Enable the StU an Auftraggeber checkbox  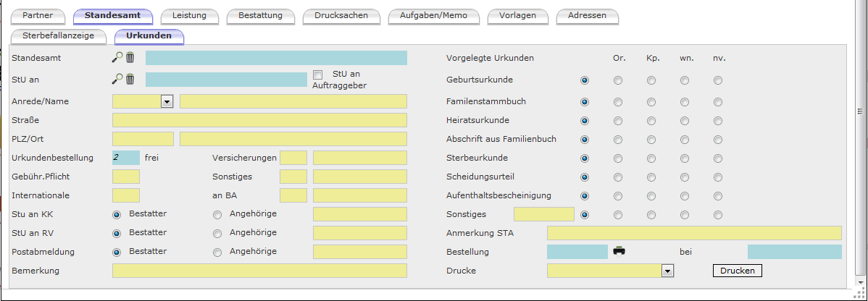point(317,75)
